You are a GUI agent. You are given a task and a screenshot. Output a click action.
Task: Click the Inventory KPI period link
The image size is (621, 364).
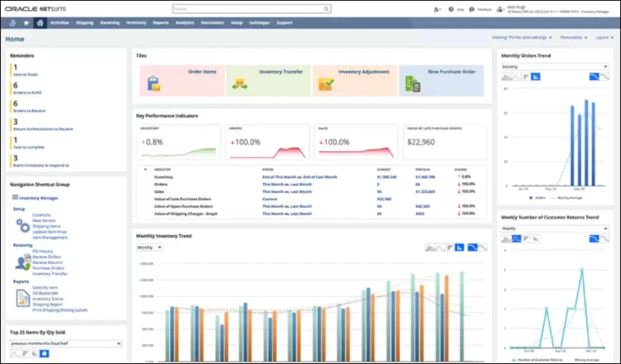click(300, 177)
